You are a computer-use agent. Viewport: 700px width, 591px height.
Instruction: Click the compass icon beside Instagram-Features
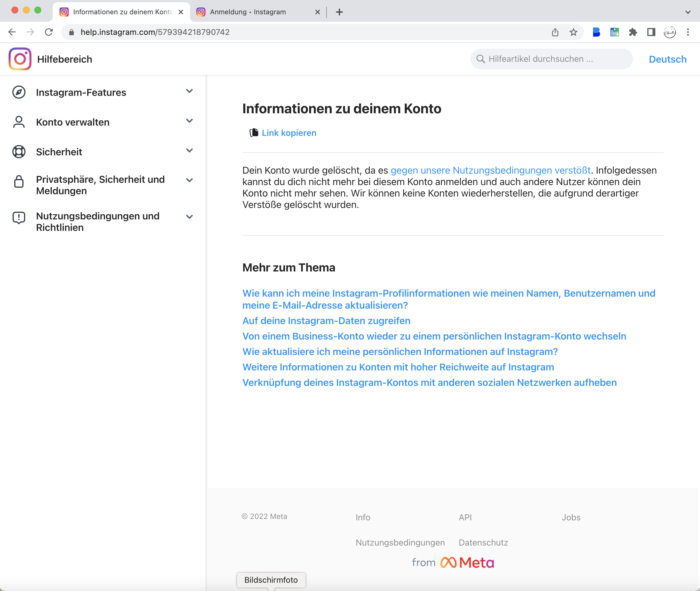click(19, 92)
